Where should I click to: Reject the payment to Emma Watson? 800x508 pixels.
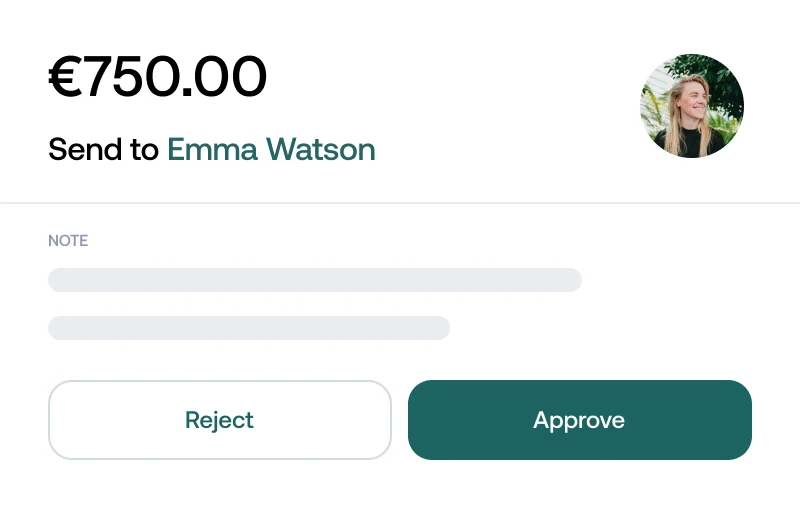[x=219, y=420]
